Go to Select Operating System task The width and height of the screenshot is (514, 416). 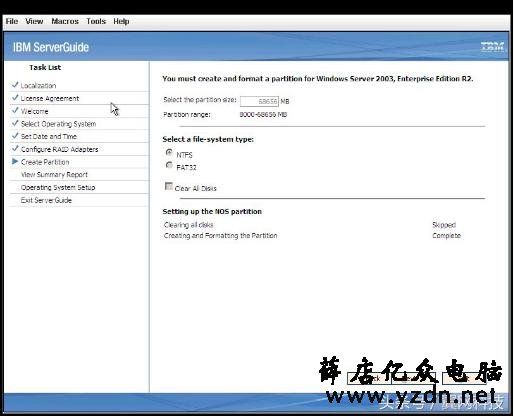(x=58, y=124)
